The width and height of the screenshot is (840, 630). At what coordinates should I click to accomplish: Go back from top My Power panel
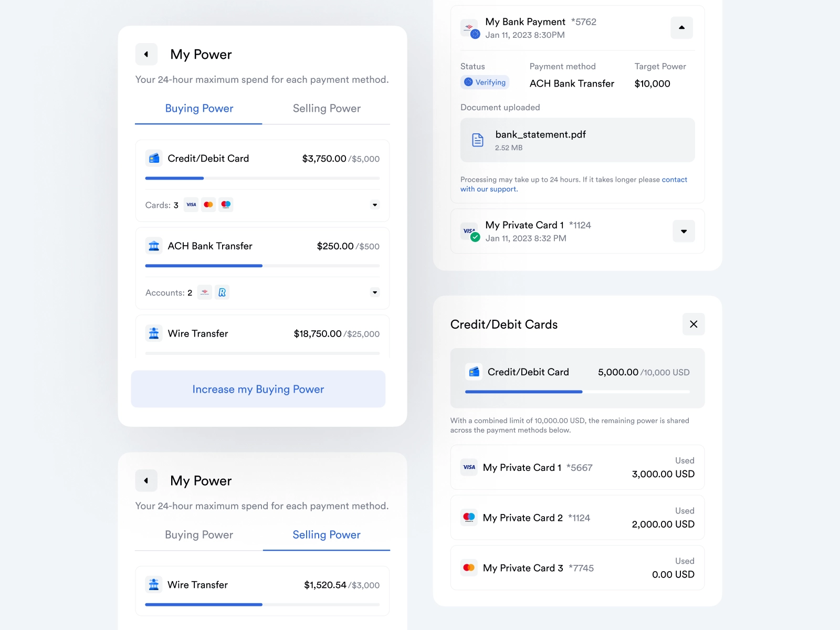(146, 54)
